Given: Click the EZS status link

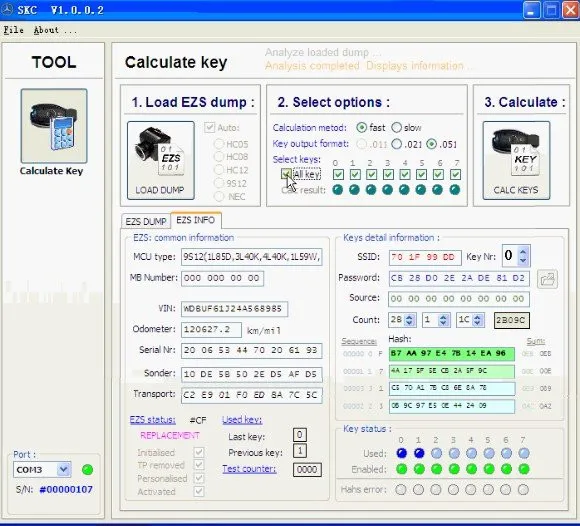Looking at the screenshot, I should (152, 420).
